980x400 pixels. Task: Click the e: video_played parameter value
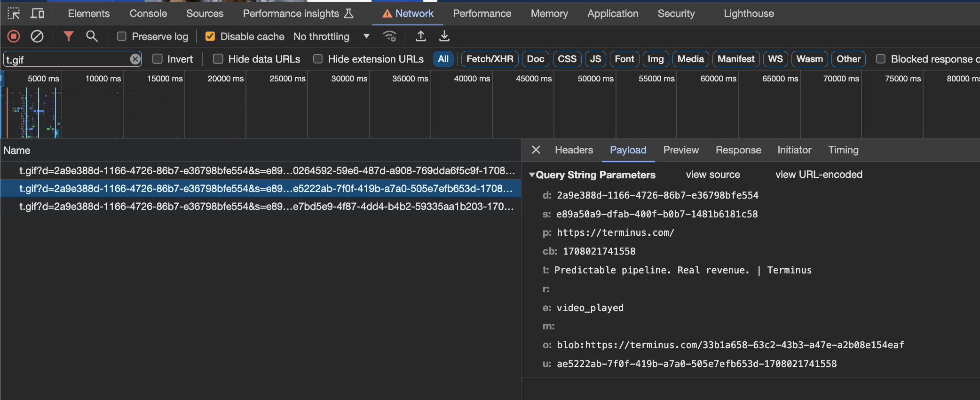tap(590, 308)
